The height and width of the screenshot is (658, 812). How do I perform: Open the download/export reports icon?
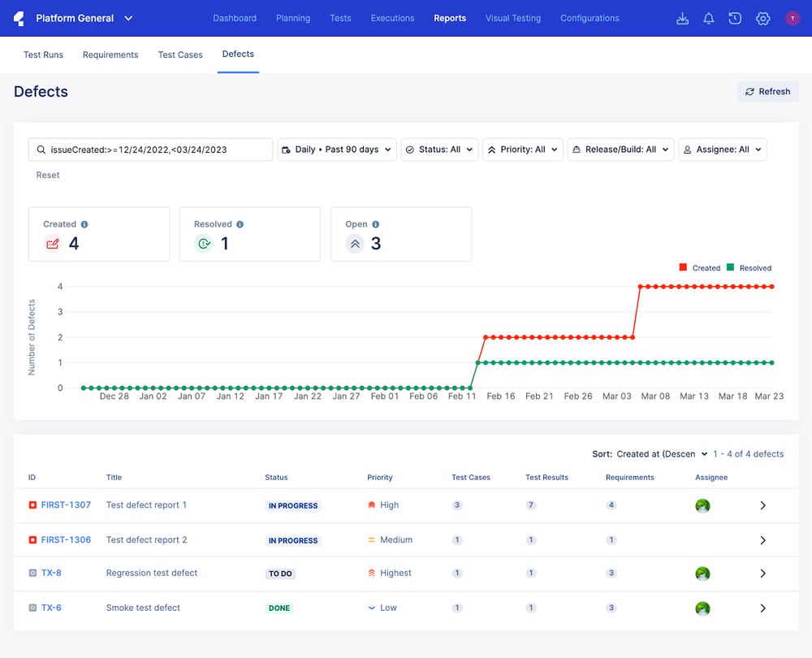click(x=682, y=18)
